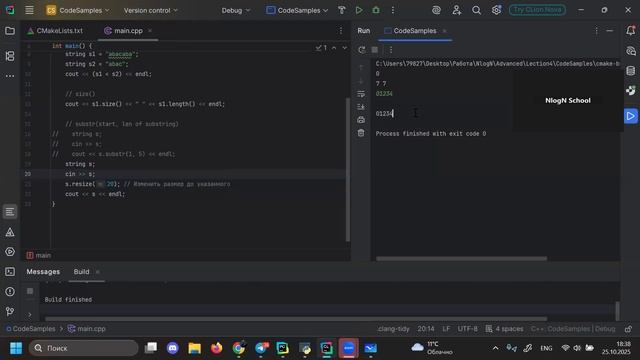This screenshot has width=640, height=360.
Task: Switch to CMakeLists.txt tab
Action: (x=55, y=31)
